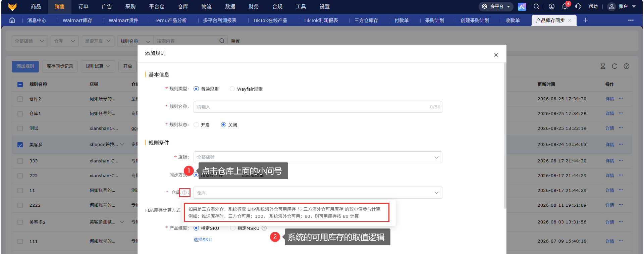
Task: Close the 添加规则 dialog
Action: [496, 55]
